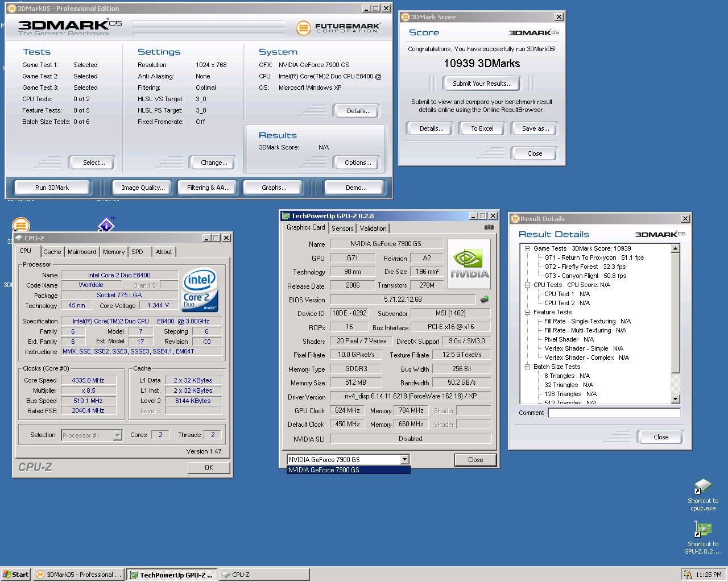Click Close button in Result Details window
The height and width of the screenshot is (582, 728).
point(661,437)
